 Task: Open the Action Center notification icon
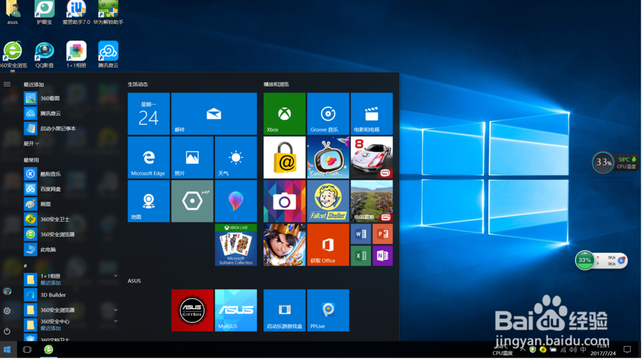(628, 351)
